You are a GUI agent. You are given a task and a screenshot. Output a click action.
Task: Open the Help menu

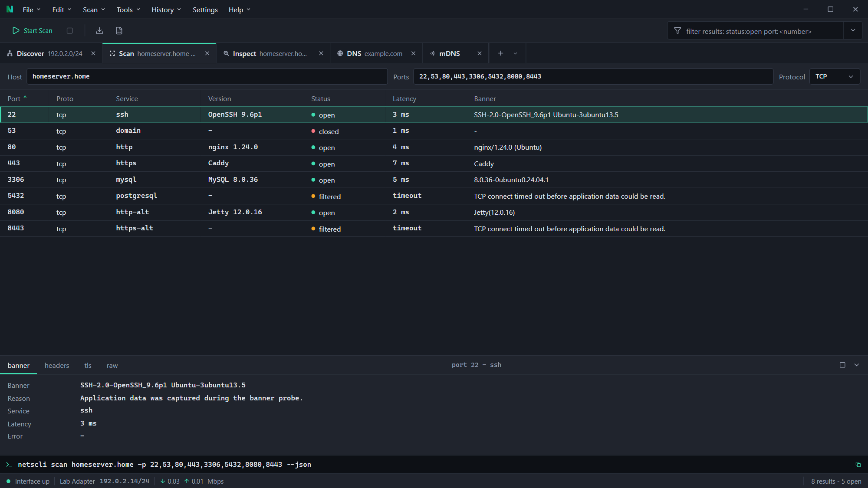point(239,10)
